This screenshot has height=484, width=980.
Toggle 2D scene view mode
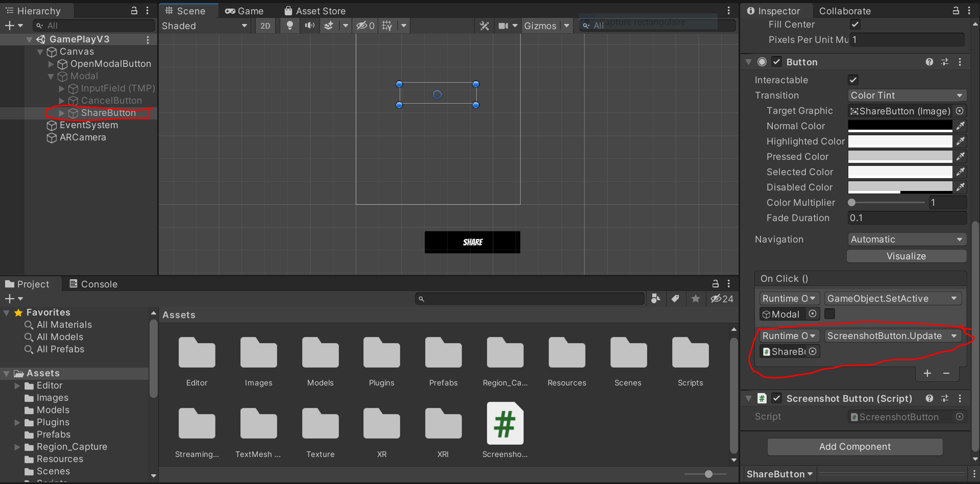(265, 26)
